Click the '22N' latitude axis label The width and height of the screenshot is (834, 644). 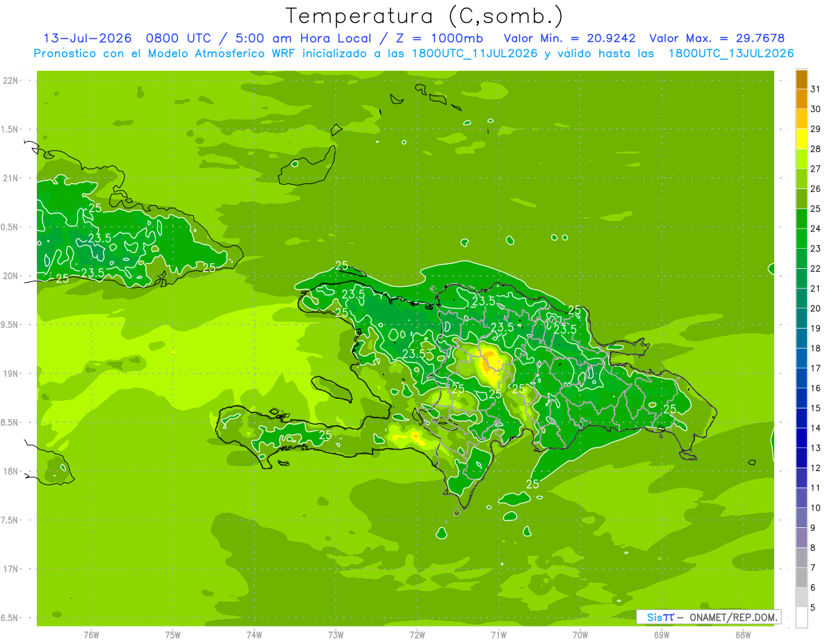12,81
